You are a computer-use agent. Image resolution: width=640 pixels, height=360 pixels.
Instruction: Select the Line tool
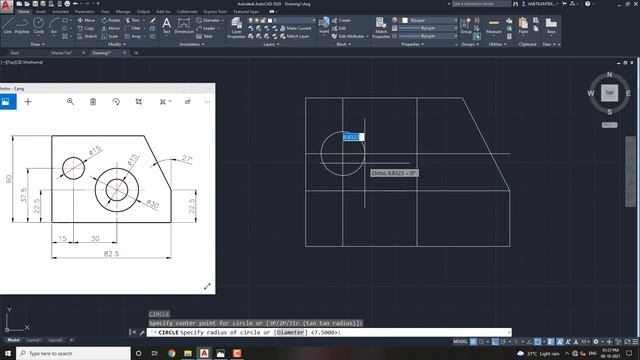coord(7,25)
